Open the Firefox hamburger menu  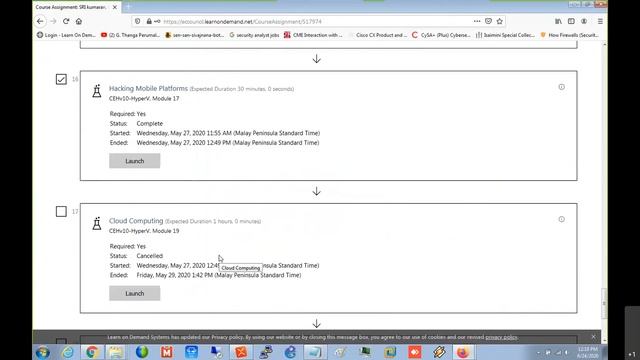pyautogui.click(x=600, y=21)
